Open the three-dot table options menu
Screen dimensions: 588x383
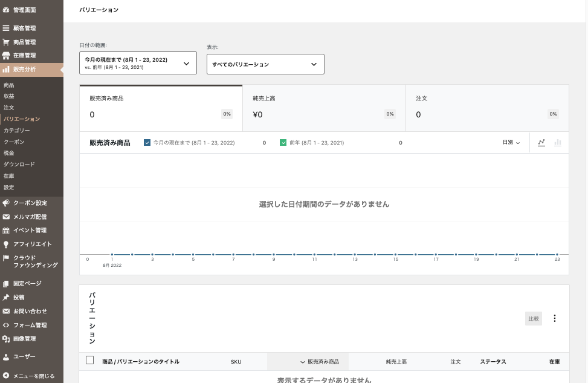tap(555, 318)
